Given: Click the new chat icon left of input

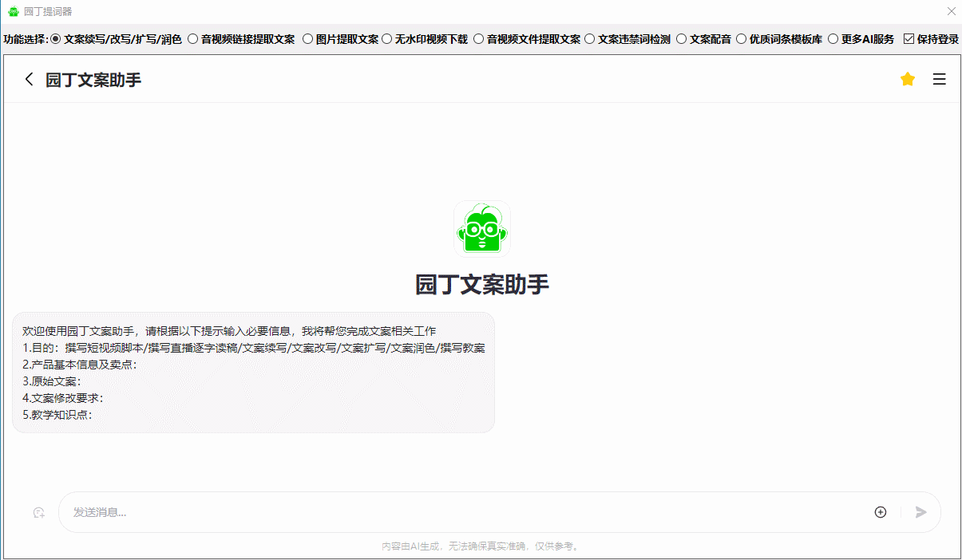Looking at the screenshot, I should (38, 512).
